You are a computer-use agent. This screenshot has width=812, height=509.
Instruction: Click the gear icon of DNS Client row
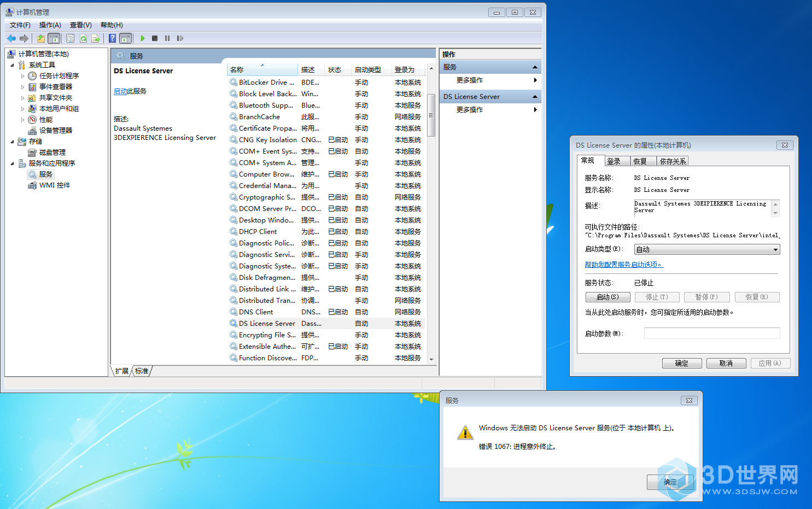coord(233,312)
